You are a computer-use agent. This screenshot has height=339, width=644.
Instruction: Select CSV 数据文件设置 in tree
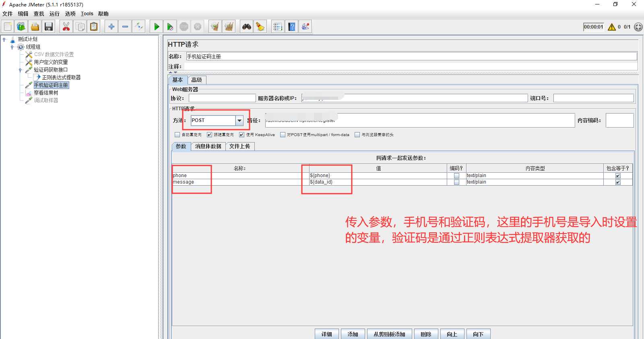(x=54, y=54)
